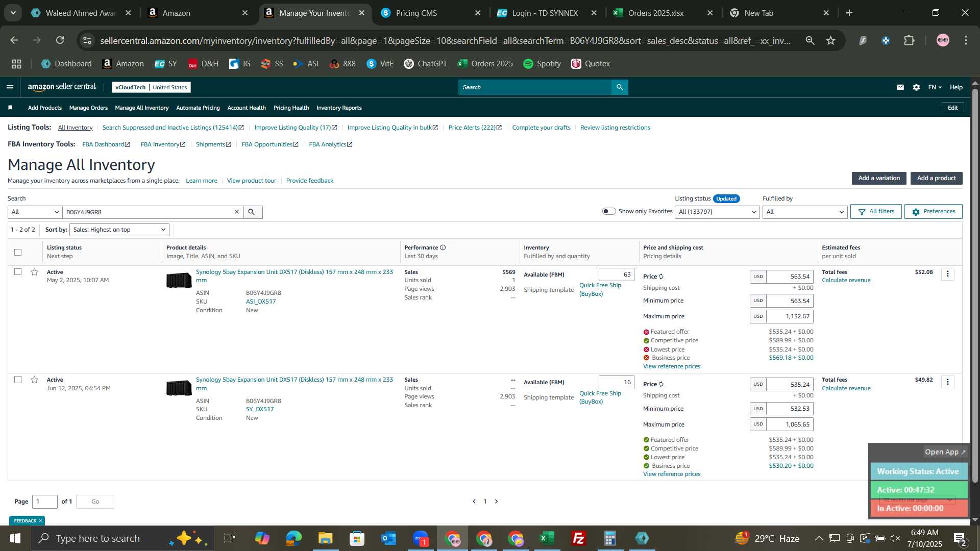Click the ASI_DX517 product thumbnail

pyautogui.click(x=179, y=280)
